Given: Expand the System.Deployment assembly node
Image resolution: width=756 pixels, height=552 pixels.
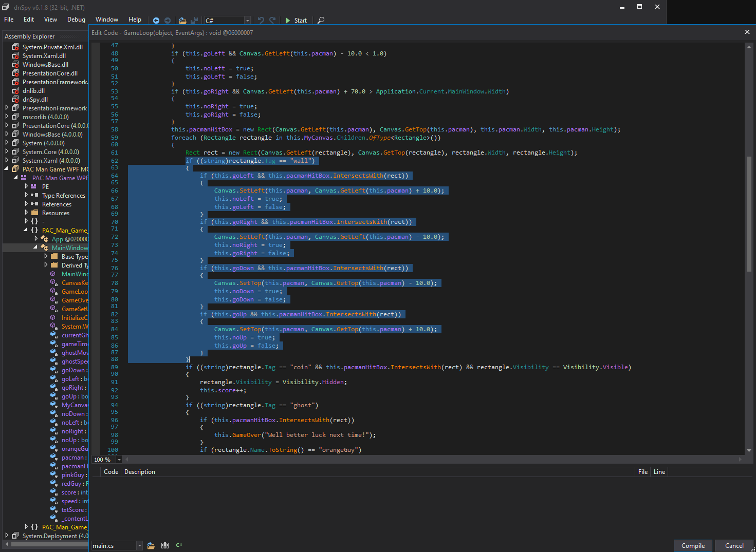Looking at the screenshot, I should pyautogui.click(x=7, y=536).
